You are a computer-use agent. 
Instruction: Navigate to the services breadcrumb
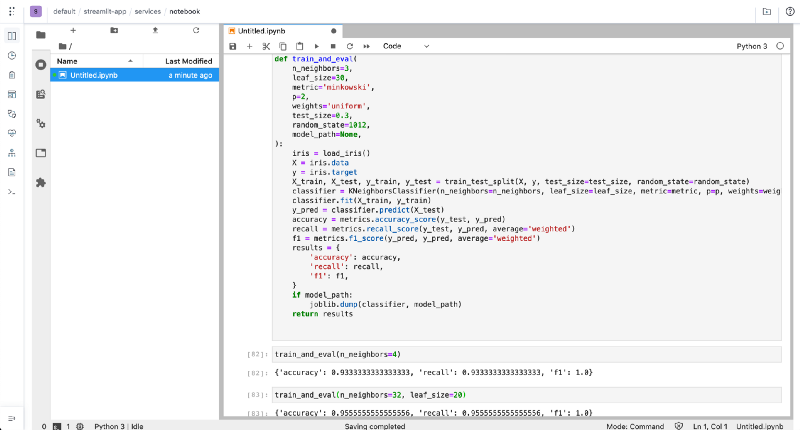(147, 11)
